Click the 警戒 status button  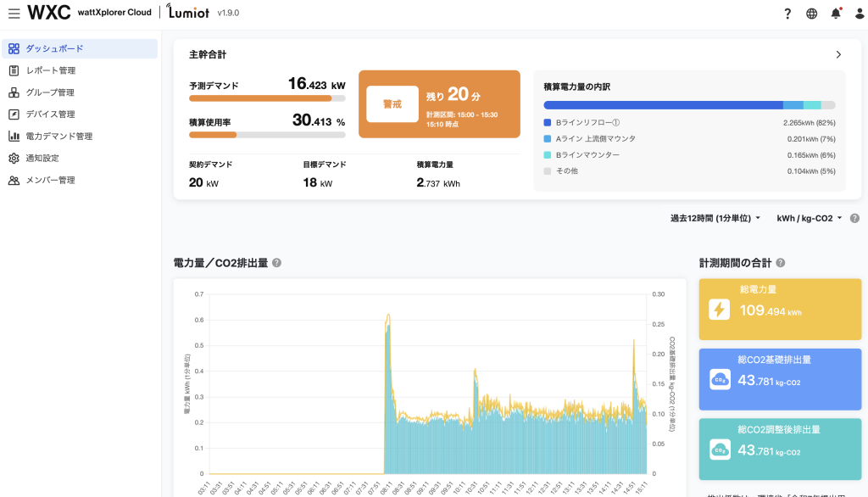point(392,103)
